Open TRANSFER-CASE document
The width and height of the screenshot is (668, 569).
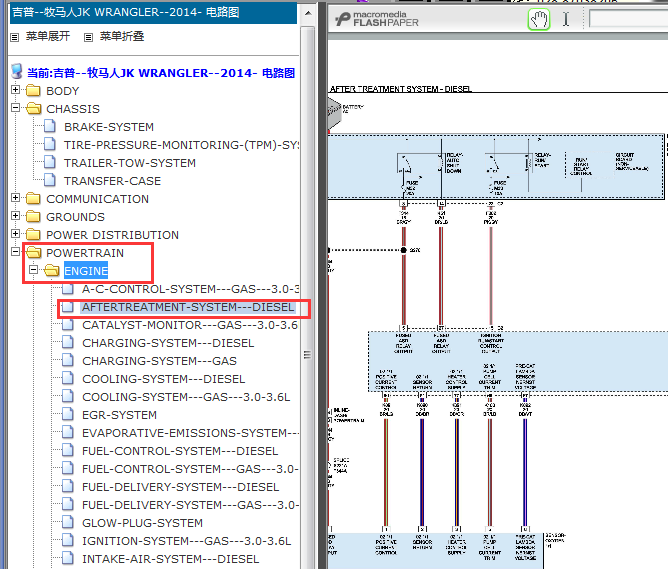coord(112,181)
